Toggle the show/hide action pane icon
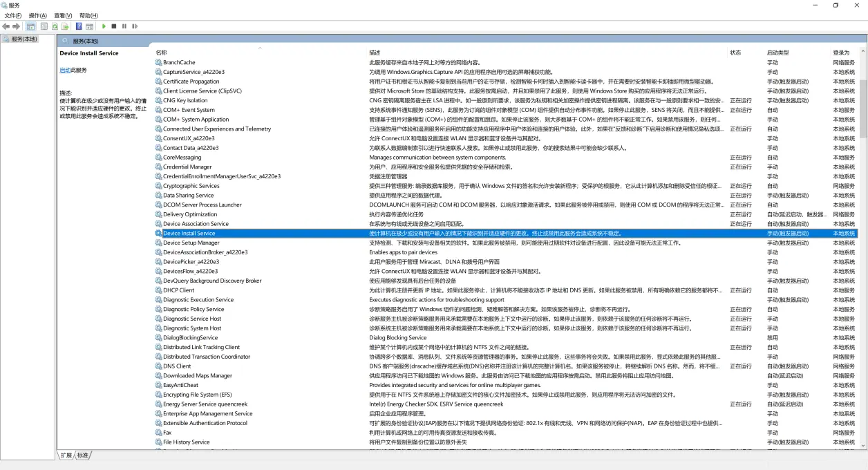 pyautogui.click(x=89, y=26)
